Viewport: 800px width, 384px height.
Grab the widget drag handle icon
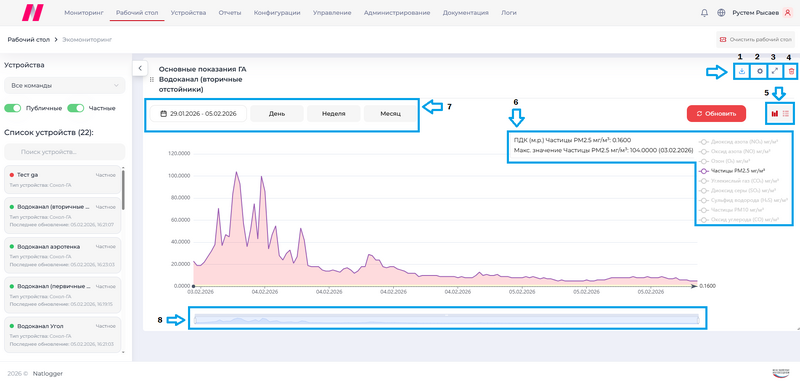point(152,80)
